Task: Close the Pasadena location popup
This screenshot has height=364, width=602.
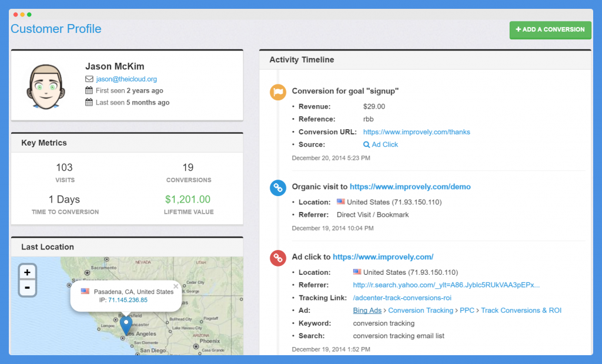Action: (x=175, y=286)
